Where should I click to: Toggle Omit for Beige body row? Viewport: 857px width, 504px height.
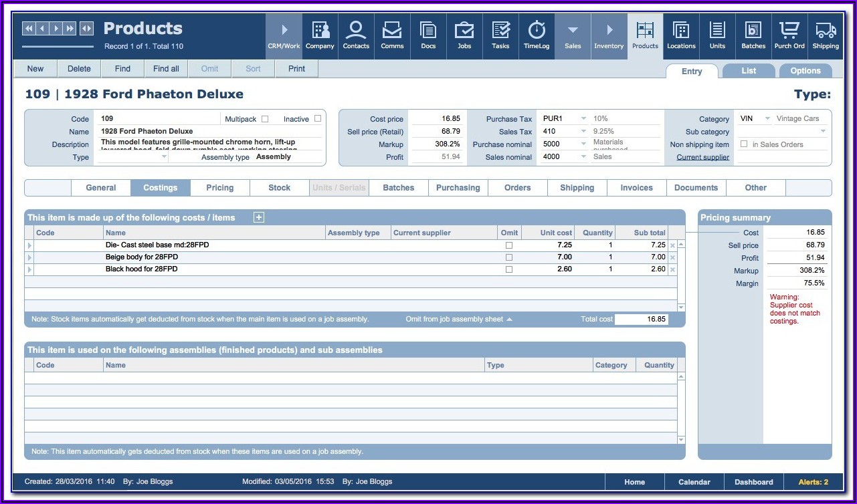coord(509,257)
